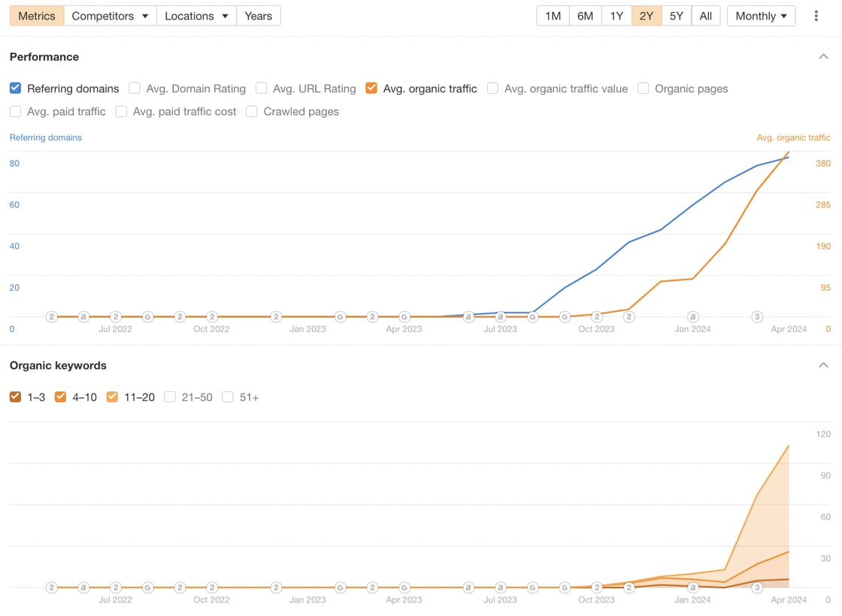This screenshot has height=616, width=842.
Task: Toggle the 1–3 keyword position checkbox
Action: pyautogui.click(x=15, y=397)
